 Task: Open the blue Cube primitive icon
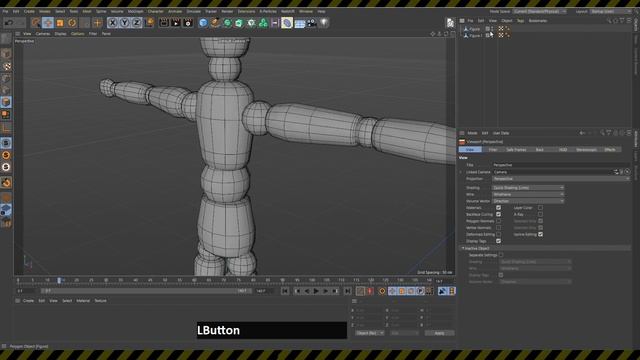click(x=203, y=23)
